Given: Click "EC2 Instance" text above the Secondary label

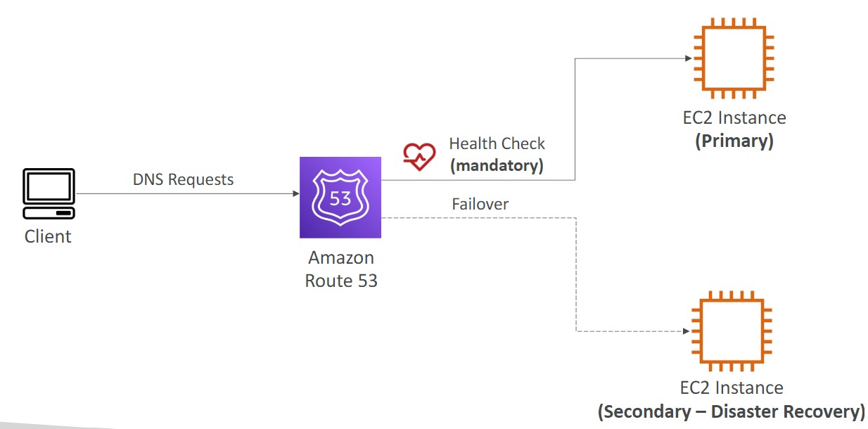Looking at the screenshot, I should click(x=732, y=388).
